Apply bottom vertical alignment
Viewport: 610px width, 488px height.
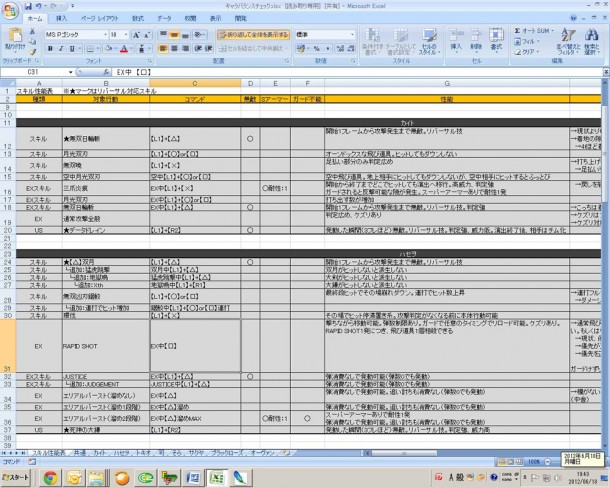pyautogui.click(x=185, y=35)
